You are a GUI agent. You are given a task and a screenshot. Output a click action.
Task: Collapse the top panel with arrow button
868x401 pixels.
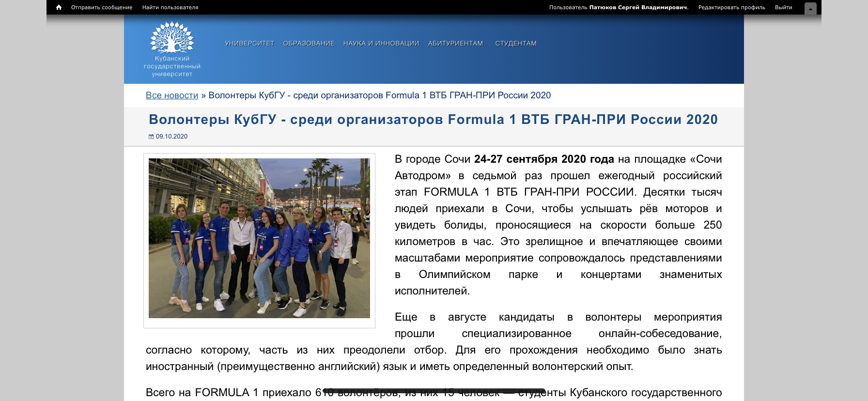[810, 8]
